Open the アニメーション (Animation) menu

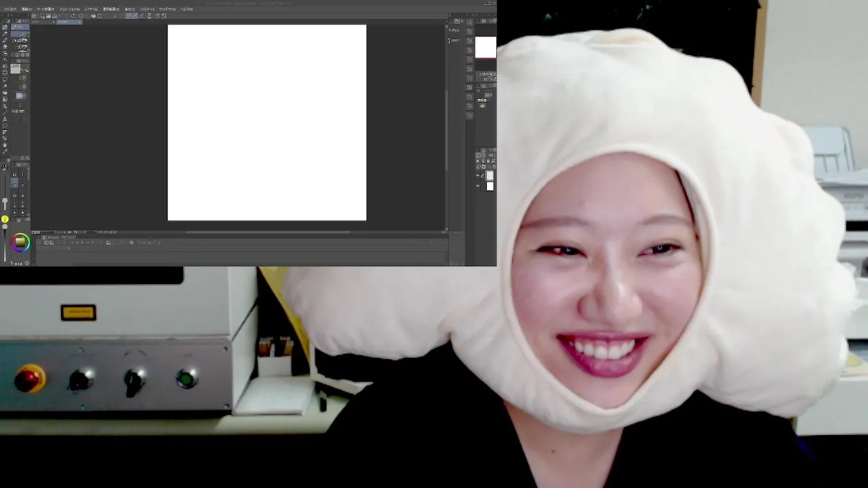pos(70,9)
